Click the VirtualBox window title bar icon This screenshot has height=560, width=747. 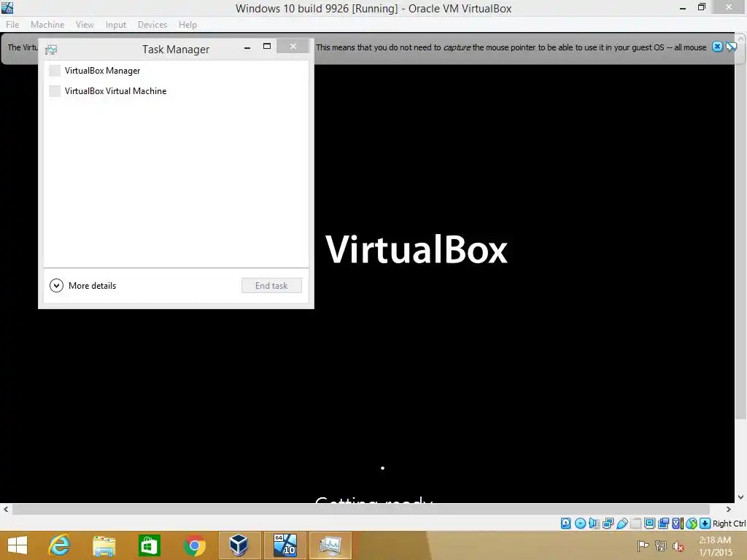coord(7,7)
